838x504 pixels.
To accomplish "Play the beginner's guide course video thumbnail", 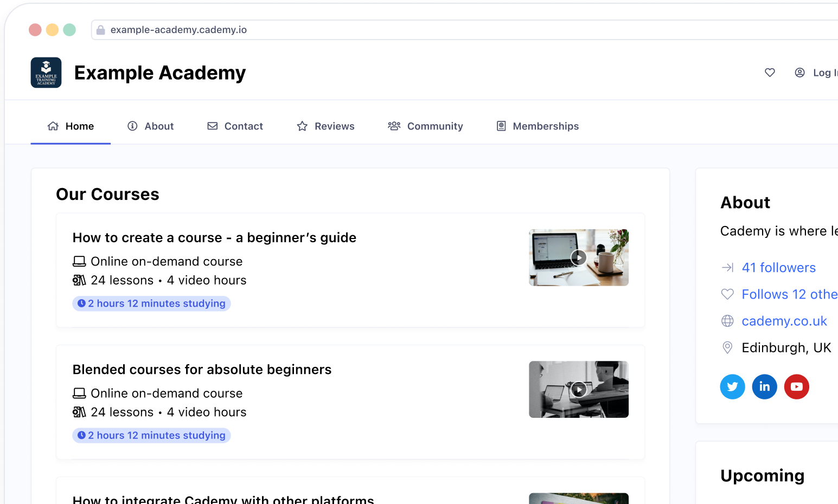I will tap(579, 257).
